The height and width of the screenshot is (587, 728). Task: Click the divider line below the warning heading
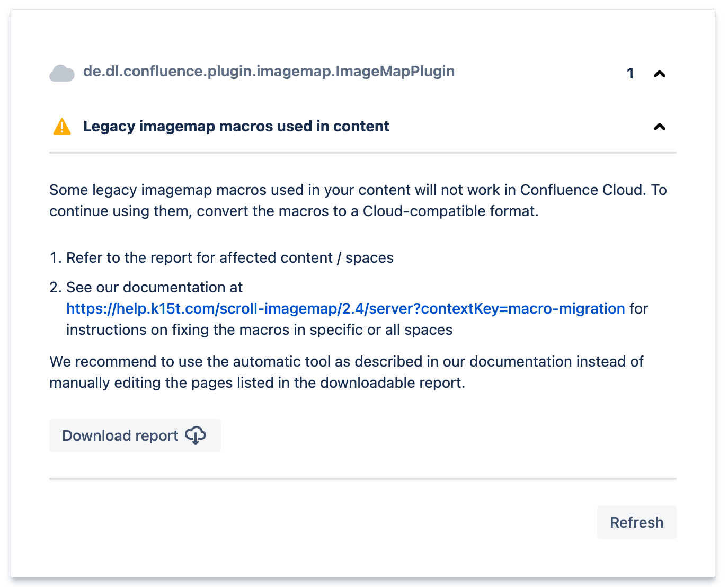pos(362,153)
